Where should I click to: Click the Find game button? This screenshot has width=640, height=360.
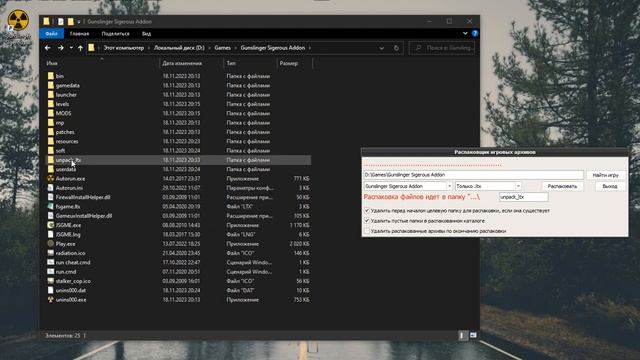coord(605,175)
